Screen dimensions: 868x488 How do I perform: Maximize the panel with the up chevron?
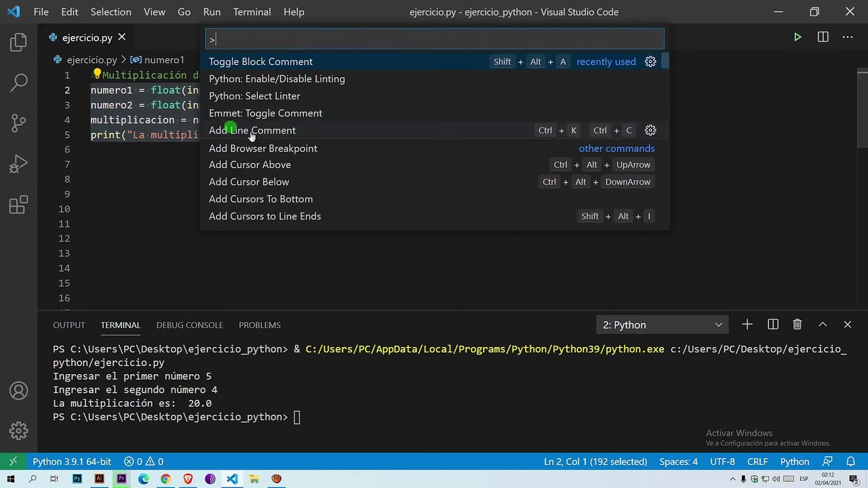[x=823, y=325]
